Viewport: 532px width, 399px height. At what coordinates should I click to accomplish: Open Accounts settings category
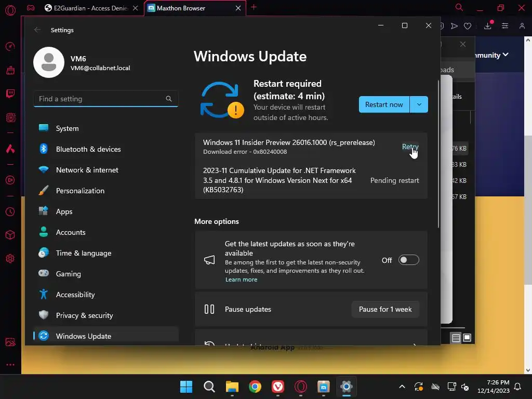point(106,232)
